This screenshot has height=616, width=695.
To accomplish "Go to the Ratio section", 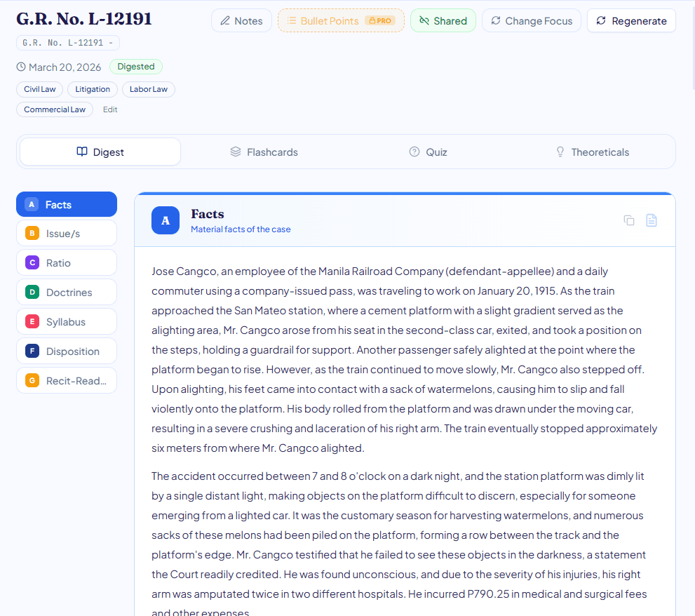I will coord(67,263).
